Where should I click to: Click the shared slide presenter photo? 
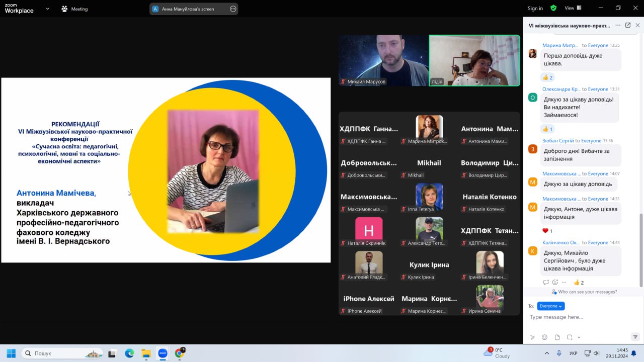coord(213,171)
